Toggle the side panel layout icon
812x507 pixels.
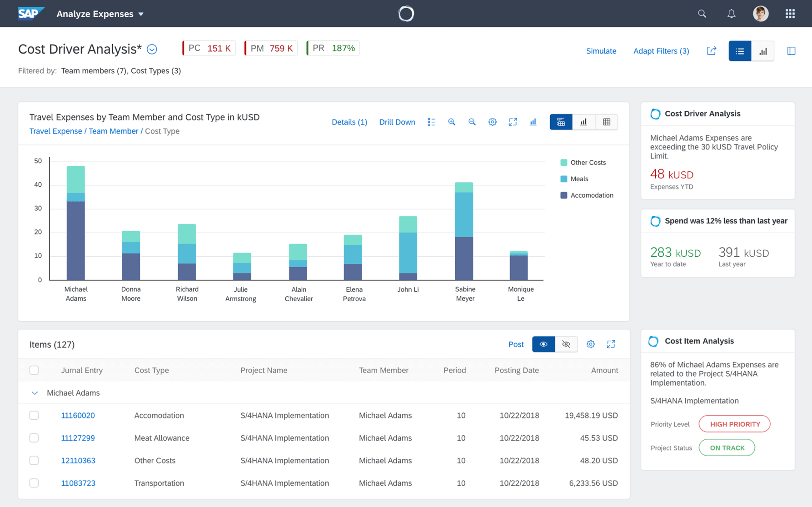tap(791, 51)
